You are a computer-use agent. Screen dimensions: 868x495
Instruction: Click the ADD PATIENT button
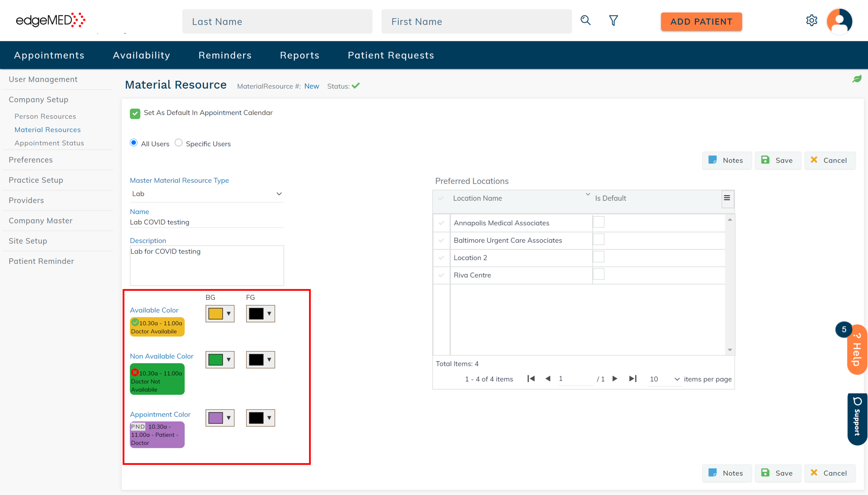click(x=701, y=22)
